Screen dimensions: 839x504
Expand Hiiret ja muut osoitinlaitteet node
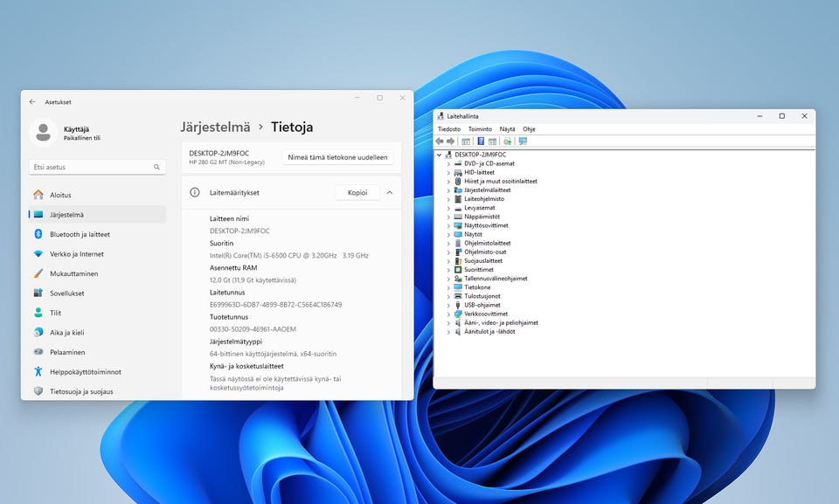[x=448, y=182]
